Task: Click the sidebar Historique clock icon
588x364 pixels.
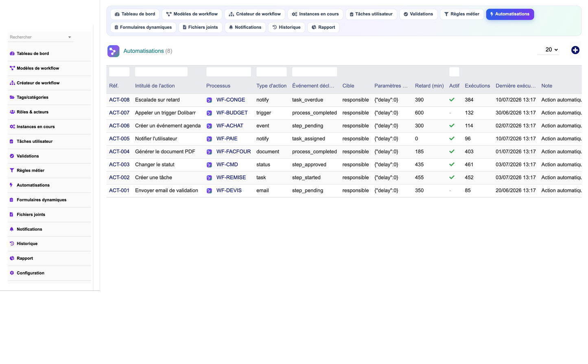Action: 12,244
